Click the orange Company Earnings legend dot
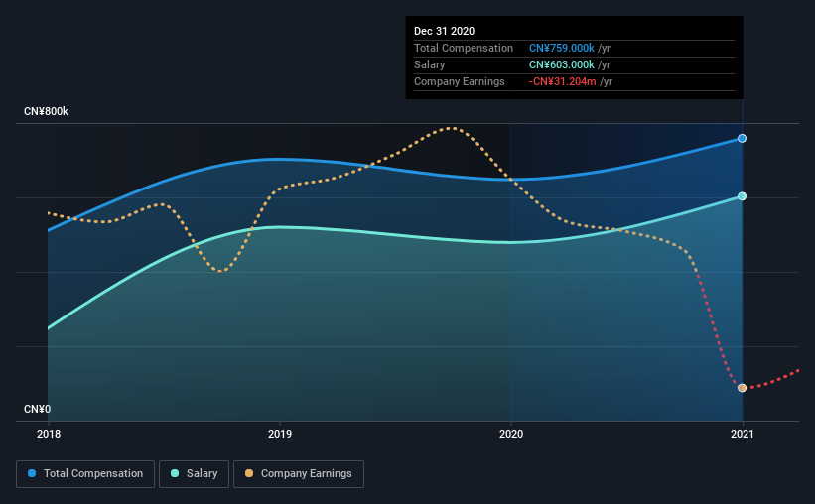The image size is (815, 504). coord(249,473)
